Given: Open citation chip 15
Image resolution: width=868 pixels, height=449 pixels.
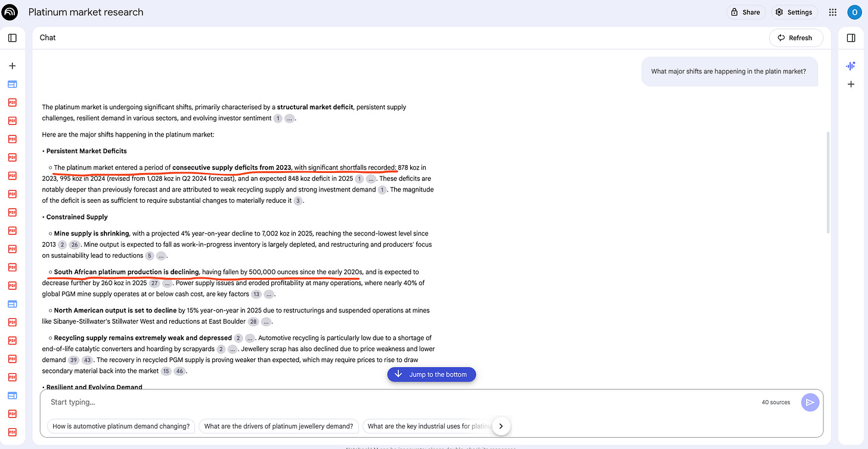Looking at the screenshot, I should pos(166,371).
